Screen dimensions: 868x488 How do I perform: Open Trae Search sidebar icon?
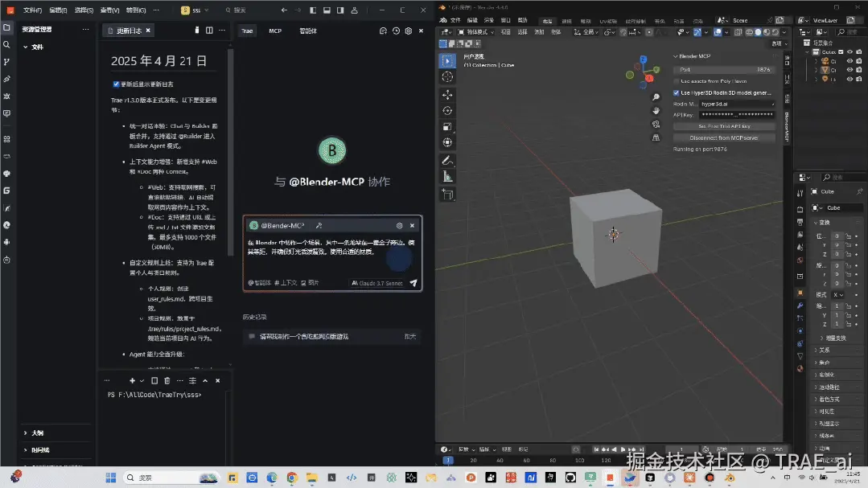pyautogui.click(x=6, y=45)
